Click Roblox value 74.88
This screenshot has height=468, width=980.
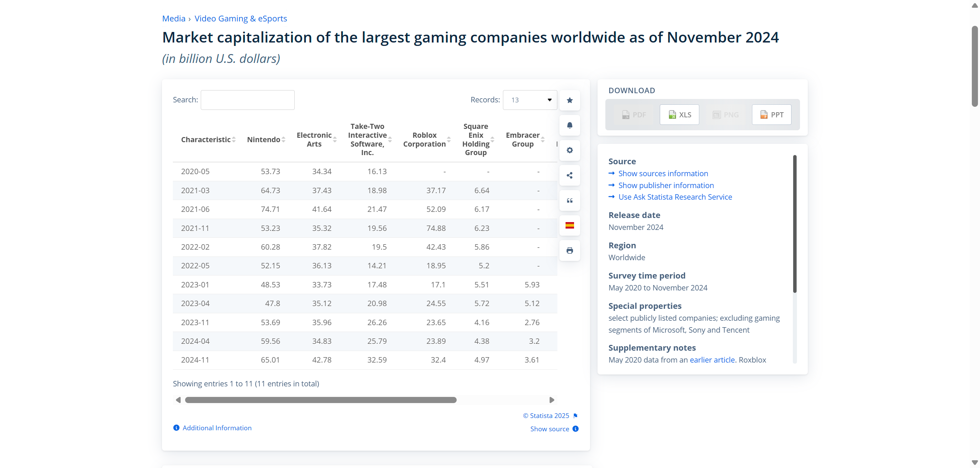pos(436,228)
